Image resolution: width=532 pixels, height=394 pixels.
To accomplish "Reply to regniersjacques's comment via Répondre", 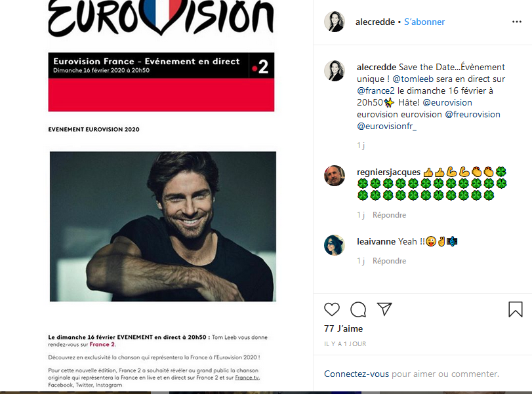I will tap(389, 215).
